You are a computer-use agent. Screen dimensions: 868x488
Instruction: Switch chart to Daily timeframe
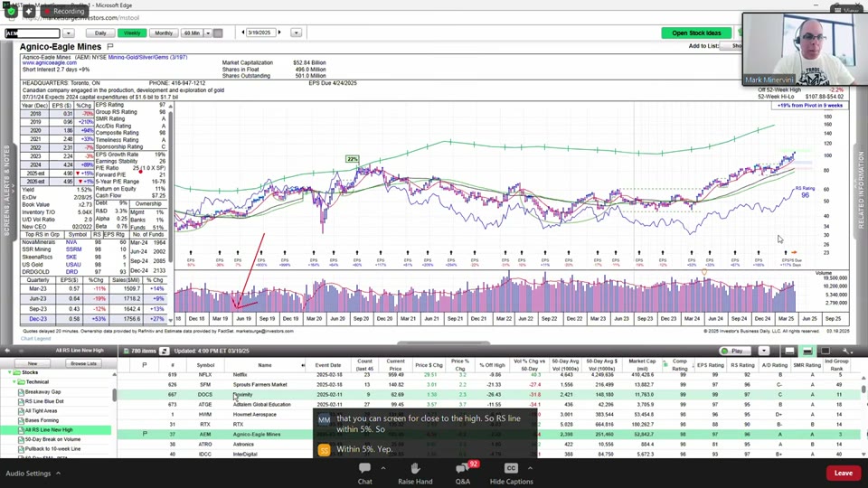point(100,33)
